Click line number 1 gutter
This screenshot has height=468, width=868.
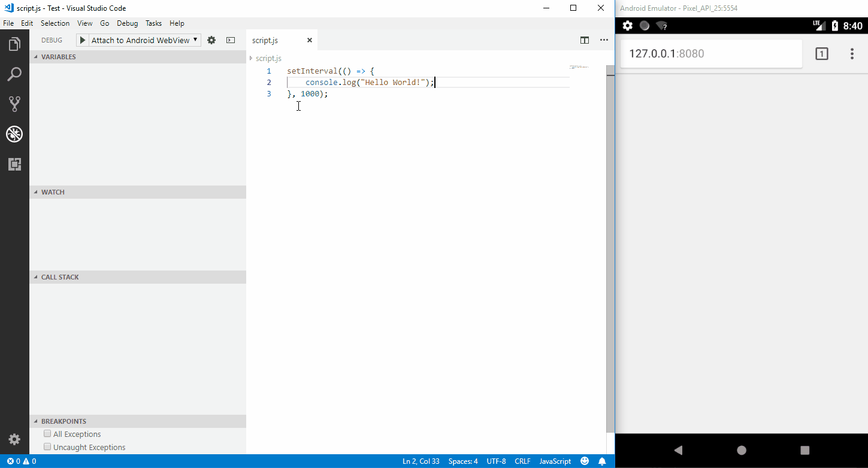tap(269, 71)
